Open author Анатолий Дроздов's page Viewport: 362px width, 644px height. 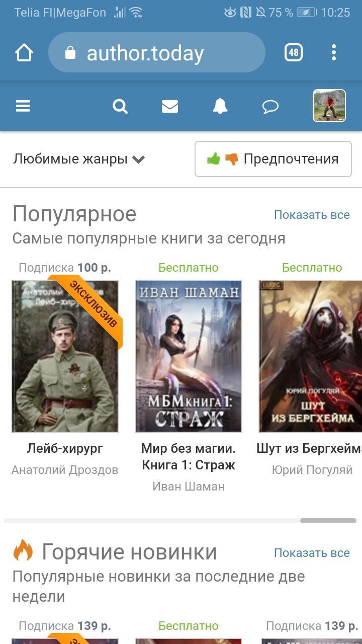65,470
